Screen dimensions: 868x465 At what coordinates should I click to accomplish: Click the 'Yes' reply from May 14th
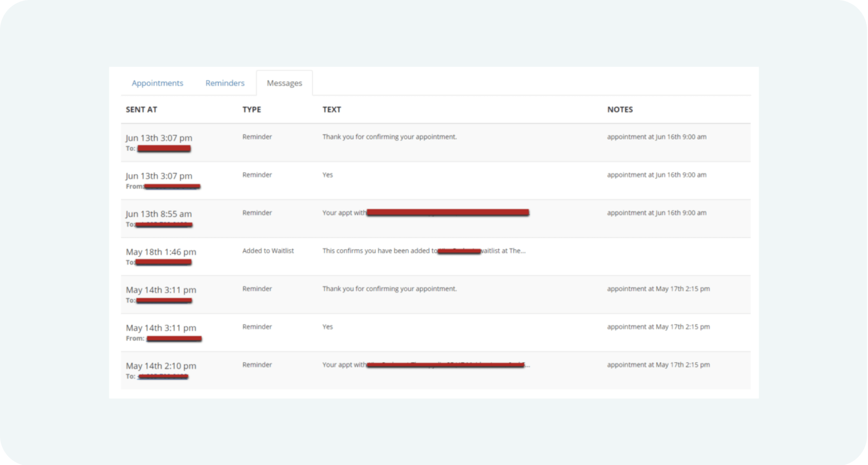(328, 327)
